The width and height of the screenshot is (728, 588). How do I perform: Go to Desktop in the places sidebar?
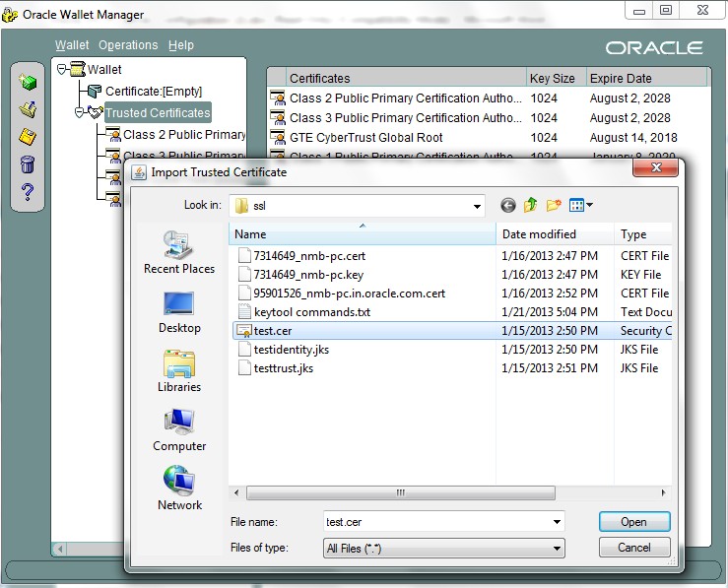[x=179, y=312]
